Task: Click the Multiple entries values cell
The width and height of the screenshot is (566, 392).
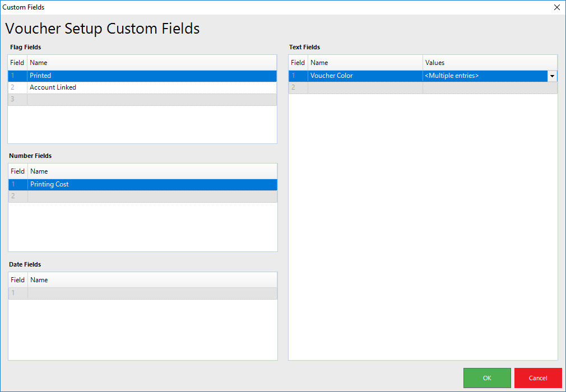Action: tap(484, 76)
